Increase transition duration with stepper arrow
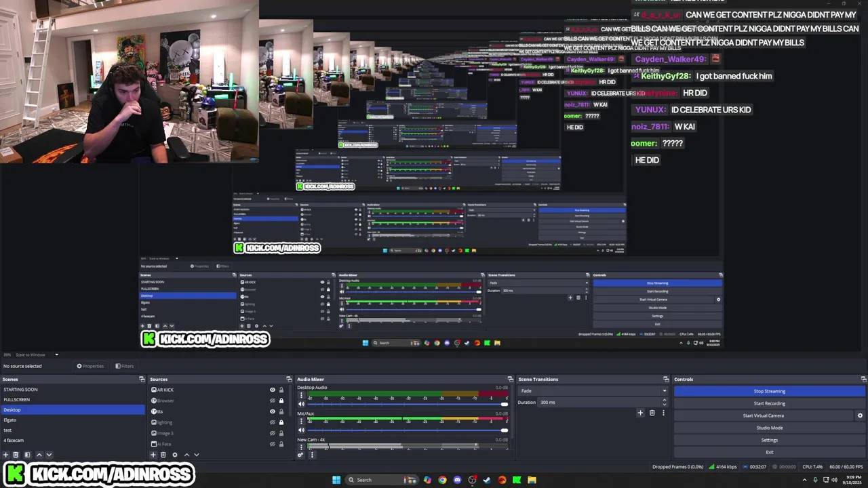The image size is (868, 488). tap(664, 400)
